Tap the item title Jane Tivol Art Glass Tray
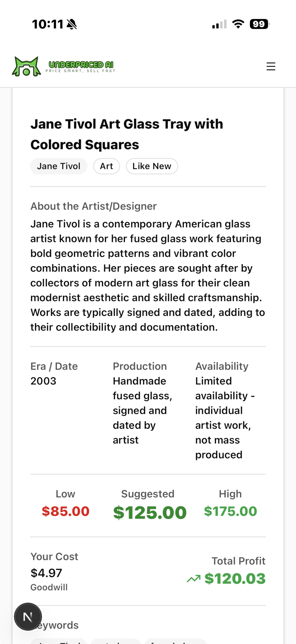The width and height of the screenshot is (296, 644). 127,134
